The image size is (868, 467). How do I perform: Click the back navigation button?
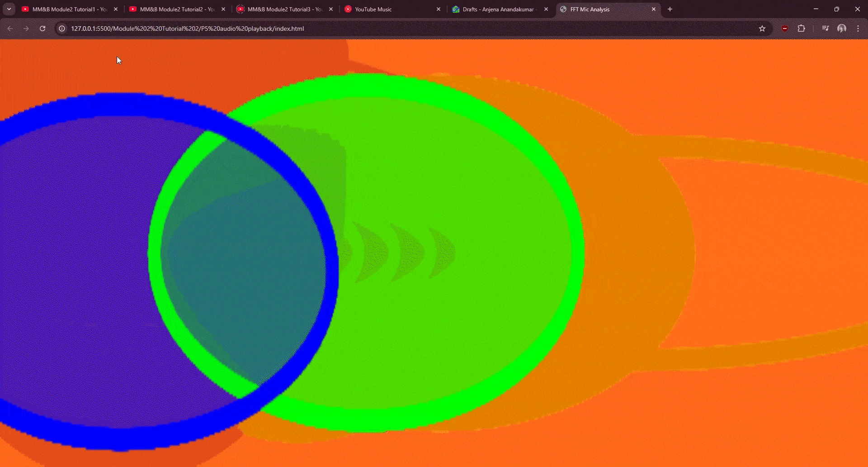click(x=9, y=28)
